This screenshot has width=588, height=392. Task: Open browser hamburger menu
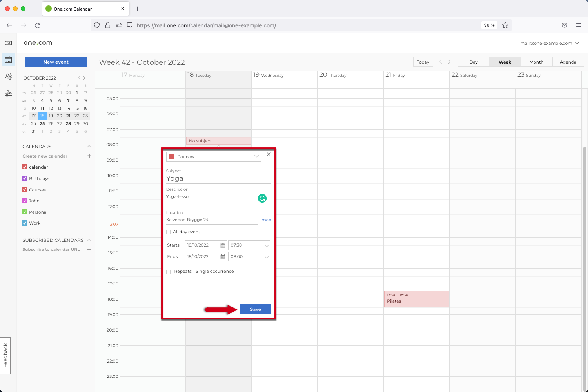tap(579, 25)
